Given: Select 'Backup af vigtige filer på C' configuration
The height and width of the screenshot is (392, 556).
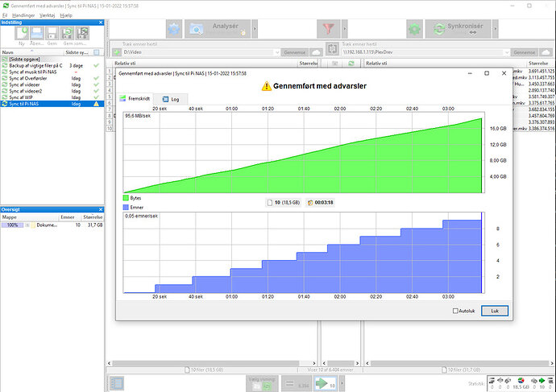Looking at the screenshot, I should pos(52,65).
